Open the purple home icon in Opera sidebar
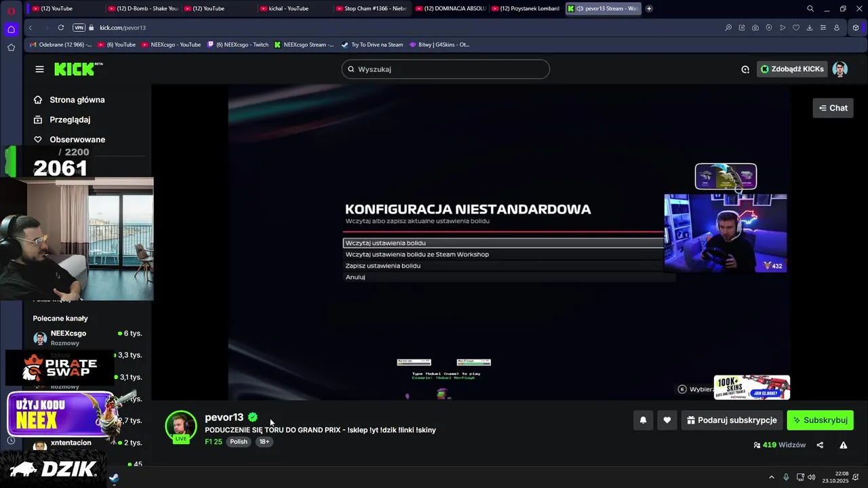868x488 pixels. [x=11, y=29]
